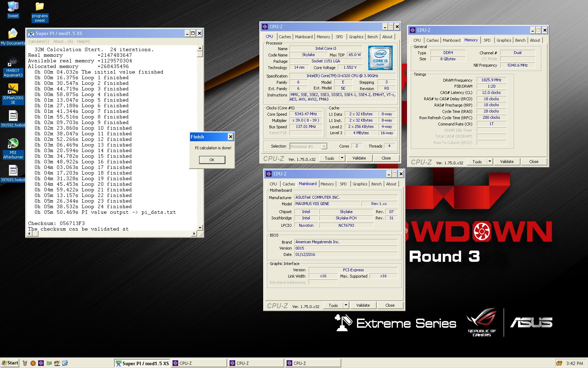The width and height of the screenshot is (588, 368).
Task: Click the taskbar clock showing 3:42 PM
Action: (575, 363)
